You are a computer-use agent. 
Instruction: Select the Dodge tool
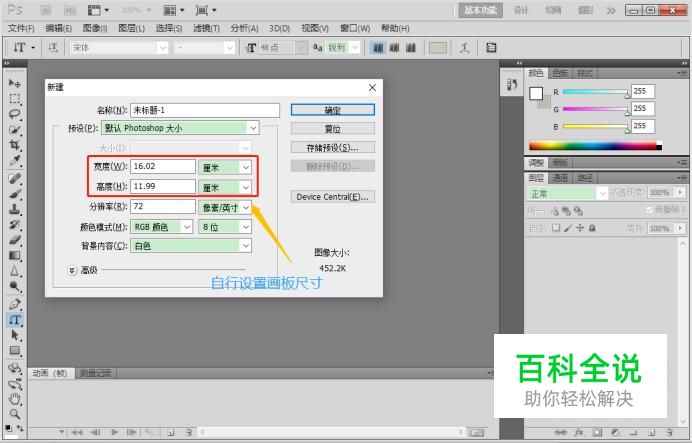(x=15, y=287)
